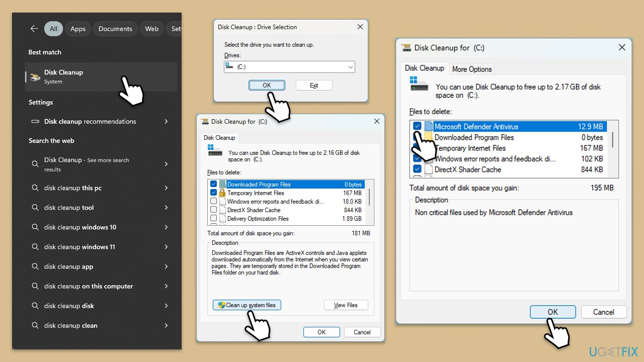
Task: Expand 'disk cleanup tool' chevron
Action: pyautogui.click(x=166, y=208)
